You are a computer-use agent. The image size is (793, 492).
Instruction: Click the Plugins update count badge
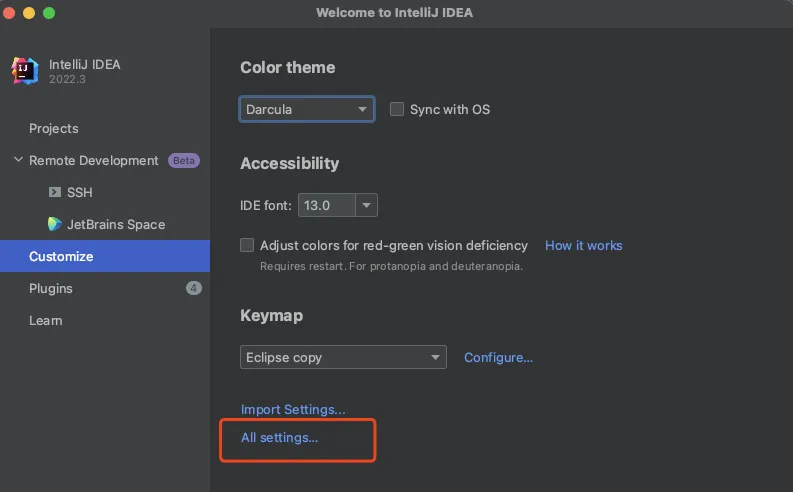coord(193,288)
